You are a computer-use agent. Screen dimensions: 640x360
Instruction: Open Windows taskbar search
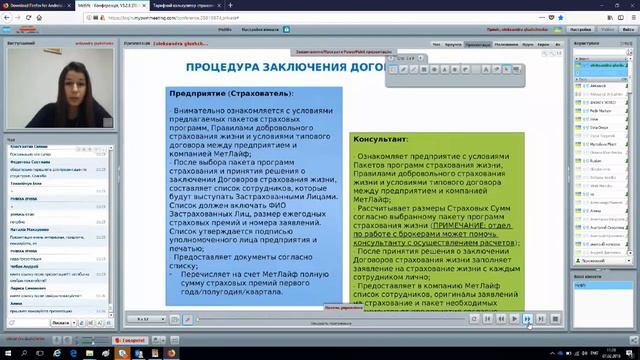click(24, 353)
